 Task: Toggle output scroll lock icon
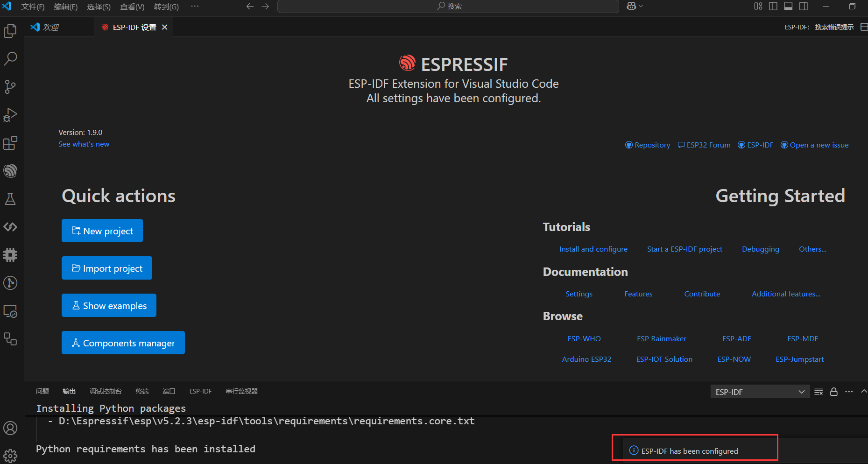tap(833, 392)
